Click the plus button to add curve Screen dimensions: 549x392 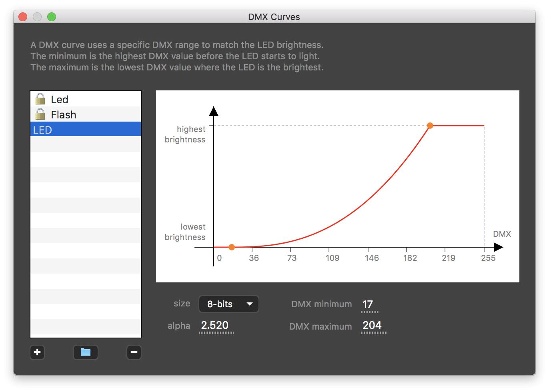[37, 352]
